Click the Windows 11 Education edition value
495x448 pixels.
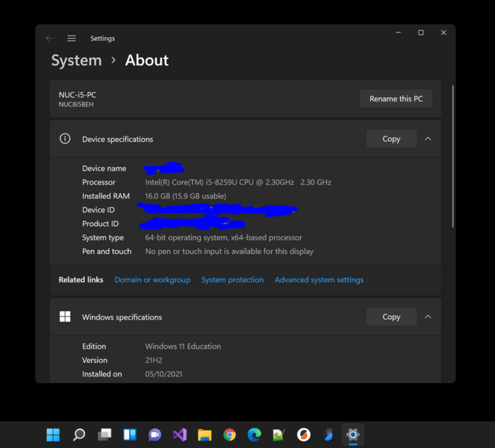click(x=183, y=346)
